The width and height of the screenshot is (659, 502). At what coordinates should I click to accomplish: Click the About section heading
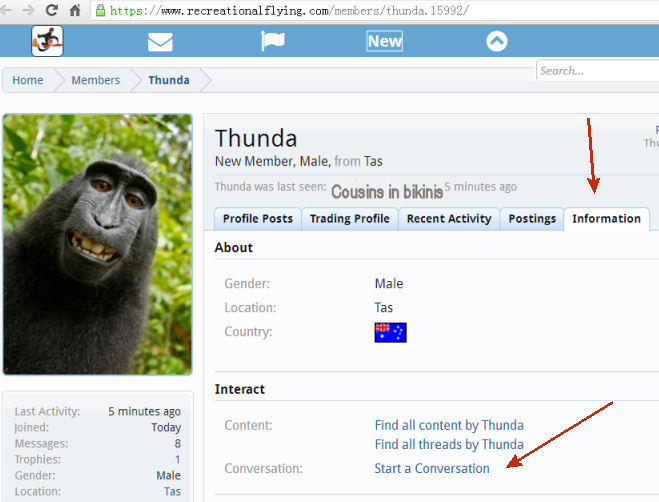(234, 248)
